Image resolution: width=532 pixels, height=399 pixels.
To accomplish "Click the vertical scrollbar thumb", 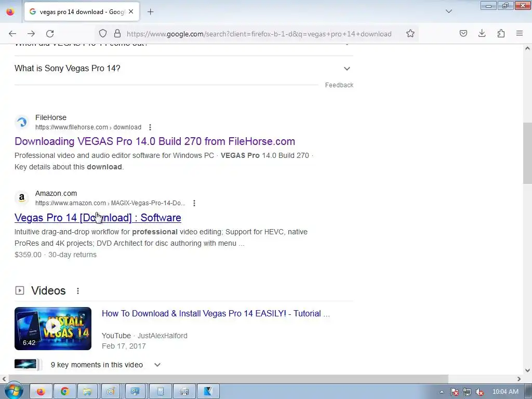I will tap(527, 153).
